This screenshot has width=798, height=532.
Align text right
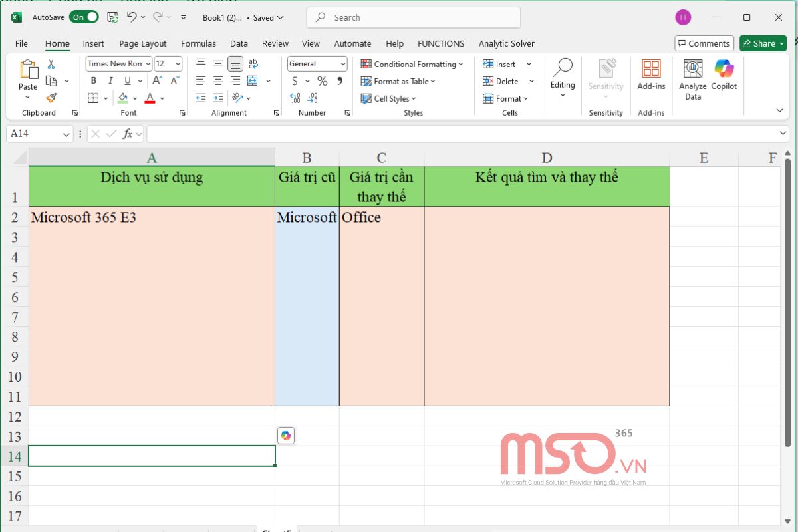pos(235,81)
